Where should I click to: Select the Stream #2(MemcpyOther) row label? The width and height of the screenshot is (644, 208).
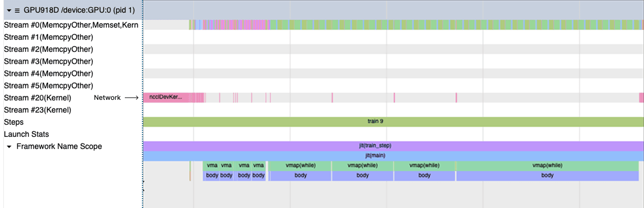[x=49, y=49]
